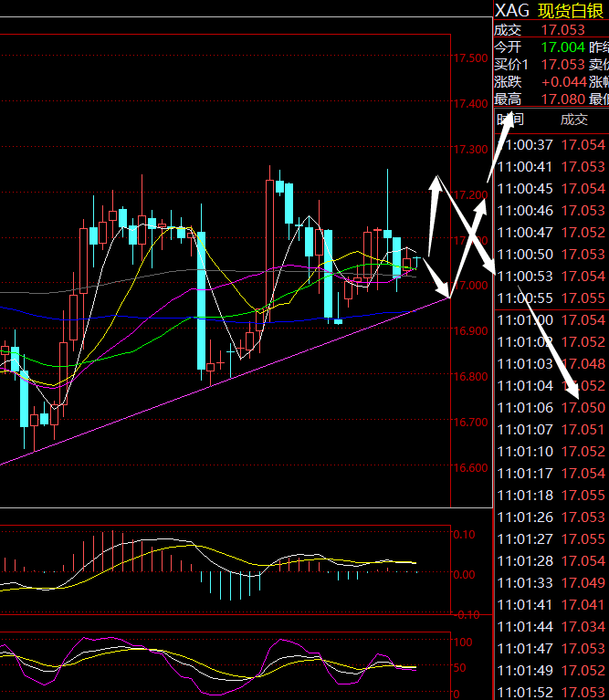
Task: Select the tick row at 11:01:33
Action: [551, 582]
